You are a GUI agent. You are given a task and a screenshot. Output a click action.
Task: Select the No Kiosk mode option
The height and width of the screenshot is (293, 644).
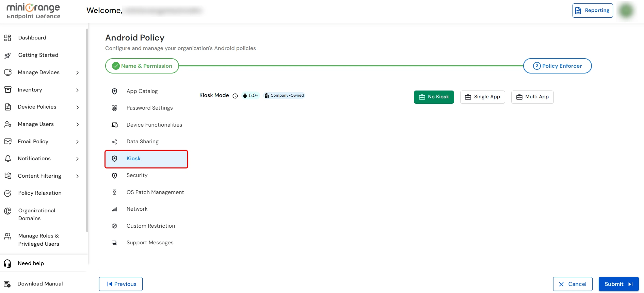pyautogui.click(x=434, y=97)
